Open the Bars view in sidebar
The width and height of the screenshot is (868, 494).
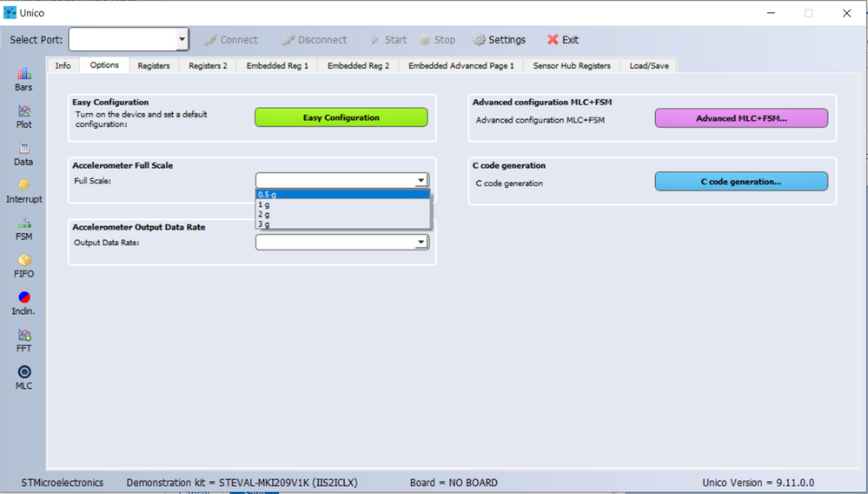point(23,80)
